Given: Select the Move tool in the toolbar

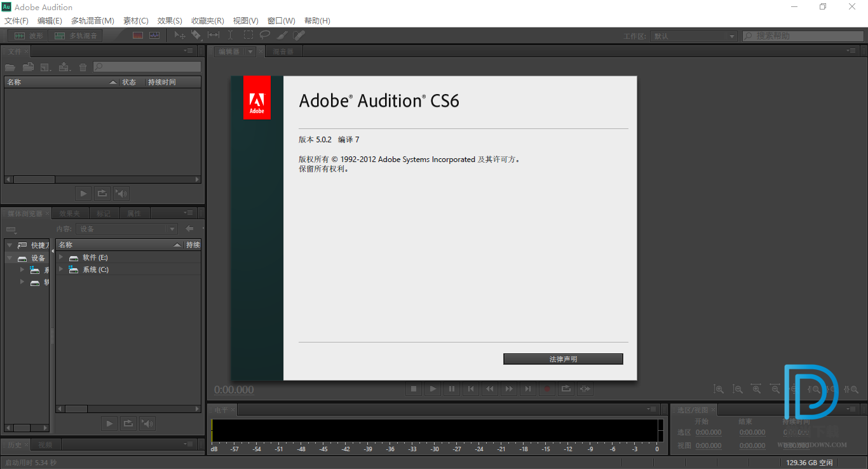Looking at the screenshot, I should (180, 36).
